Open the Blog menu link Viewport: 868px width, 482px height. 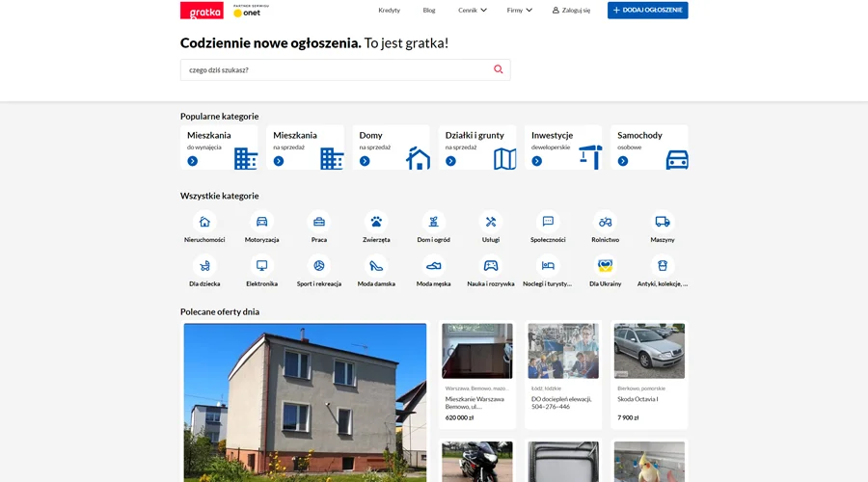click(x=429, y=10)
